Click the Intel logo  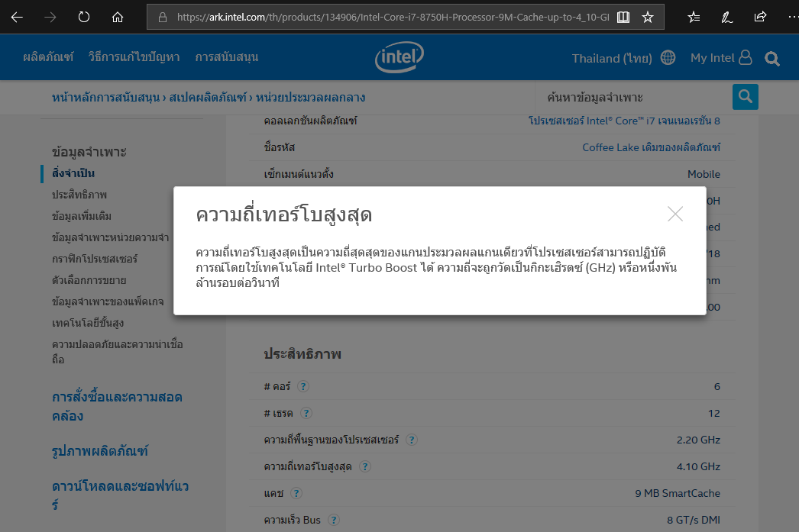(399, 57)
